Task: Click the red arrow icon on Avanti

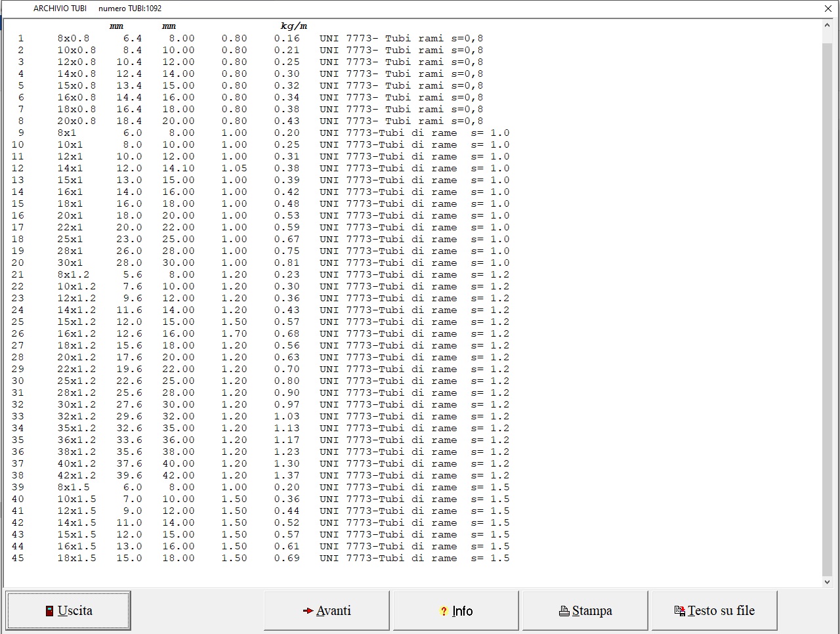Action: pos(308,611)
